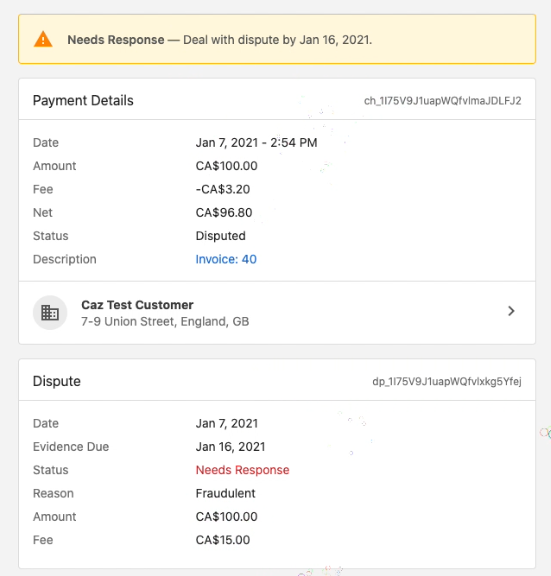Viewport: 551px width, 576px height.
Task: Click the payment date Jan 7, 2021 - 2:54 PM
Action: 256,143
